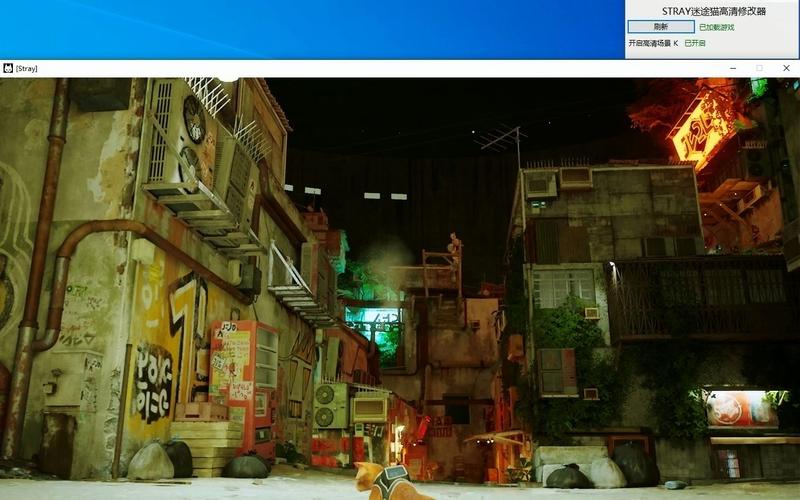Click the STRAY迷途猫高清修改器 title text
This screenshot has height=500, width=800.
(714, 11)
